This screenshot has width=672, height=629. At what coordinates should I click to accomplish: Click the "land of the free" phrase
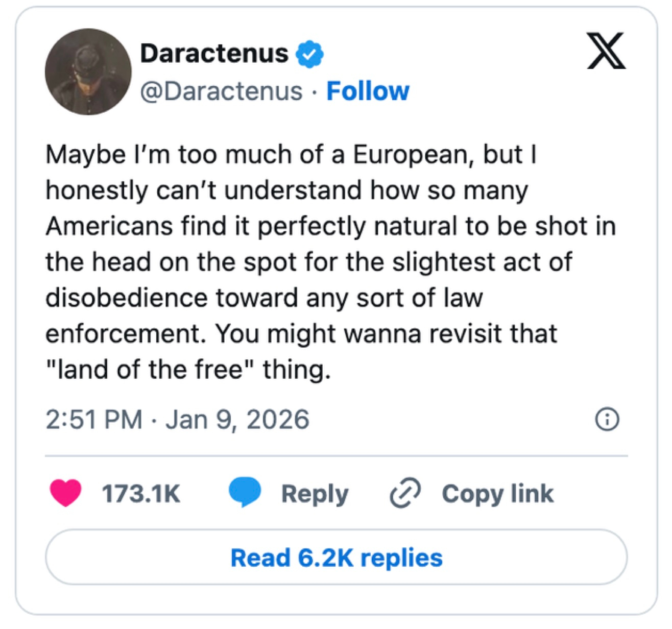click(x=150, y=370)
